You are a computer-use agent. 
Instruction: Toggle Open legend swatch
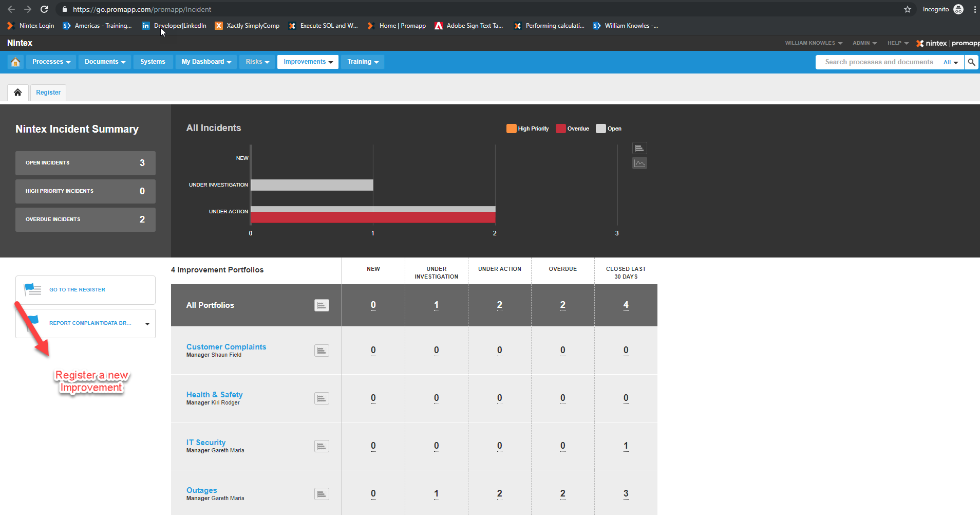(x=601, y=128)
